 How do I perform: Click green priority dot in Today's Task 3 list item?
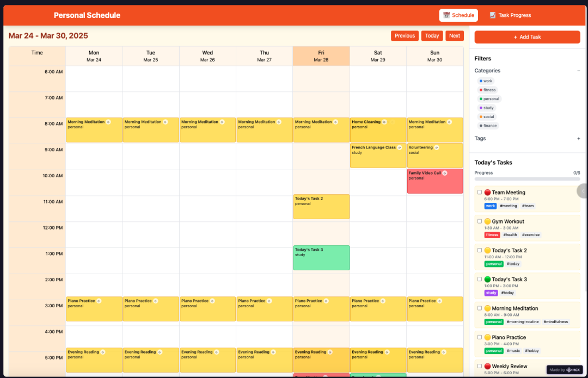(487, 280)
